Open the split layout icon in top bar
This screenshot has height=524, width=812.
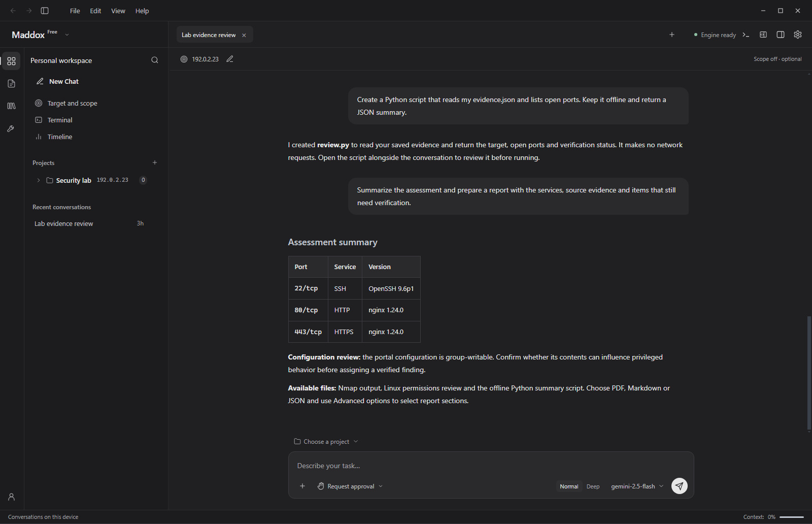point(763,35)
